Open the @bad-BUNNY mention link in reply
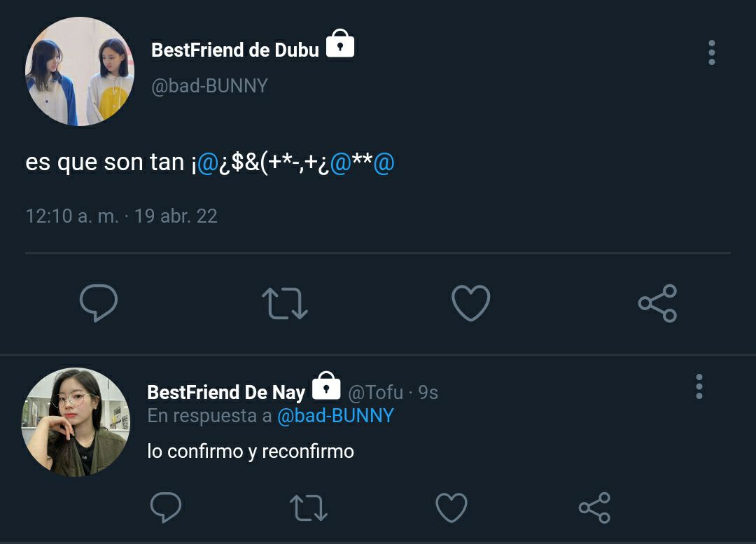The image size is (756, 544). click(x=335, y=416)
